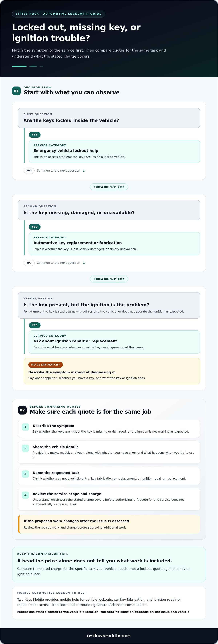
Task: Select NO pill under the second question
Action: click(29, 263)
